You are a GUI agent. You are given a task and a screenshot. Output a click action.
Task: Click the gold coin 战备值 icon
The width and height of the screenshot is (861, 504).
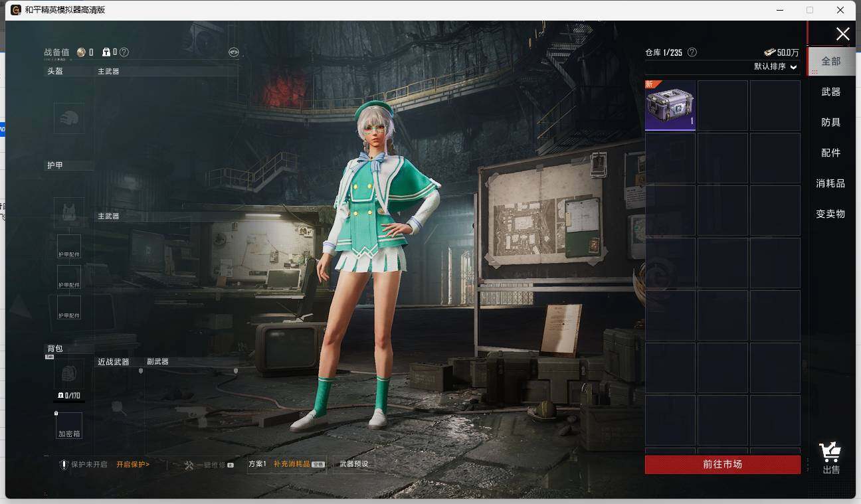coord(82,52)
